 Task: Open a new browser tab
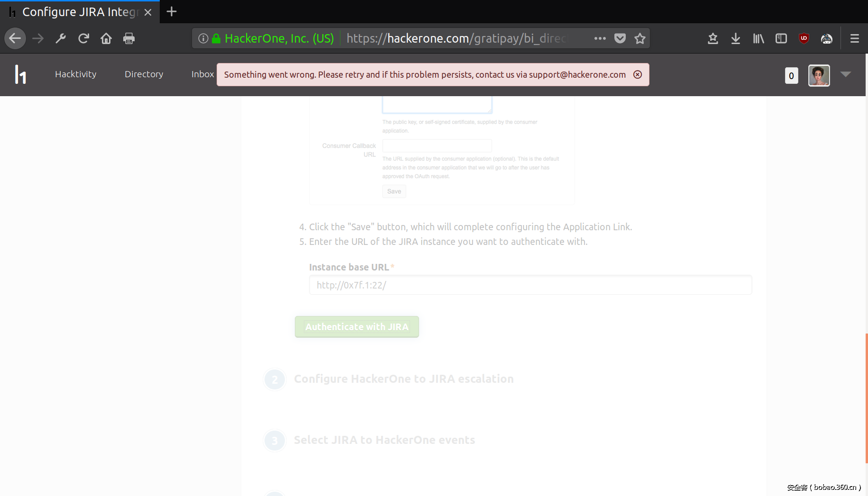[x=172, y=12]
